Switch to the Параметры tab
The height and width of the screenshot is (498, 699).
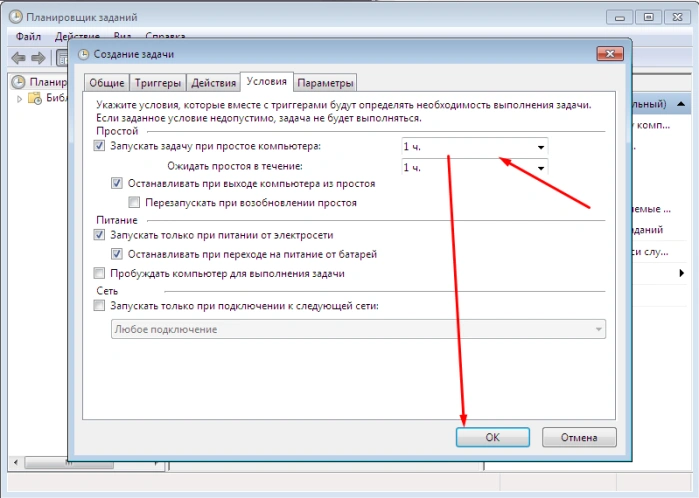coord(325,83)
